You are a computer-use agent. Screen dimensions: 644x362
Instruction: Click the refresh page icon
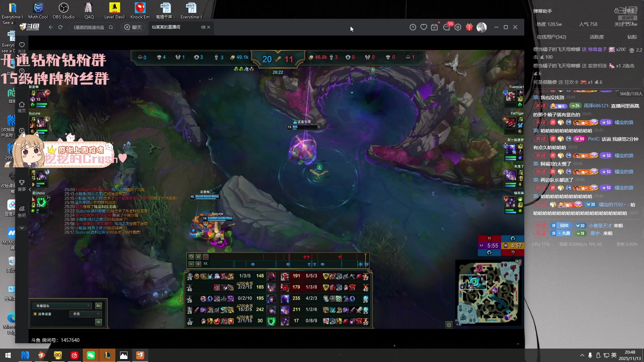pyautogui.click(x=60, y=27)
